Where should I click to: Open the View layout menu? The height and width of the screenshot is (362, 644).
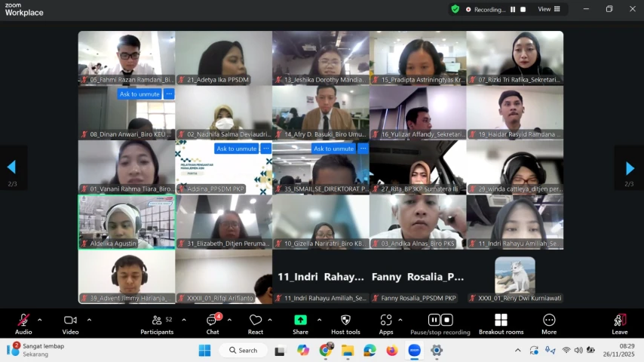coord(549,9)
